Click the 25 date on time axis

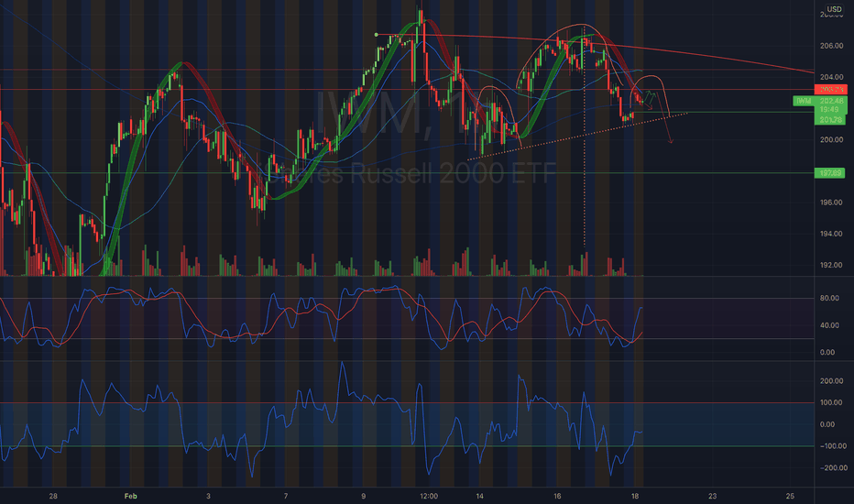point(790,497)
